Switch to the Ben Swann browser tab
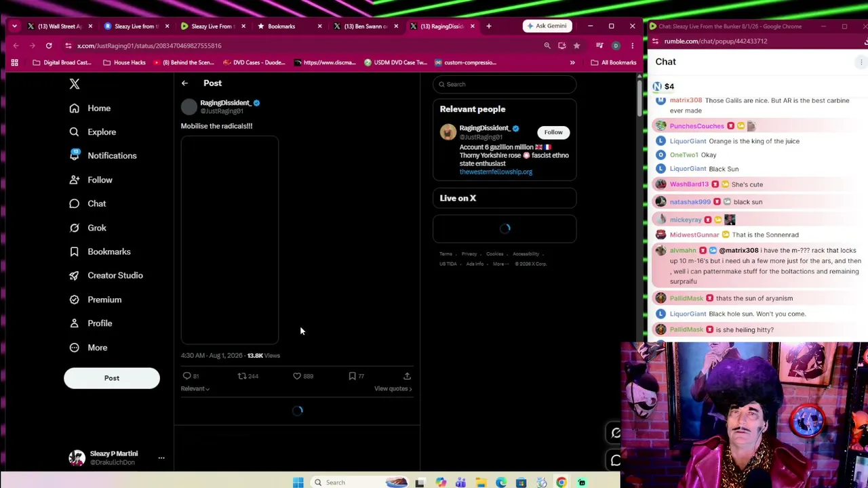868x488 pixels. (366, 26)
